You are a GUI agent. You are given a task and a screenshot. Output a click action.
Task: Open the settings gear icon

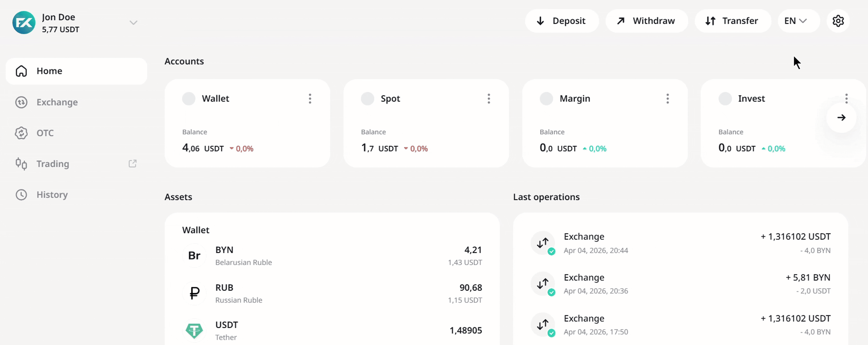(x=838, y=21)
